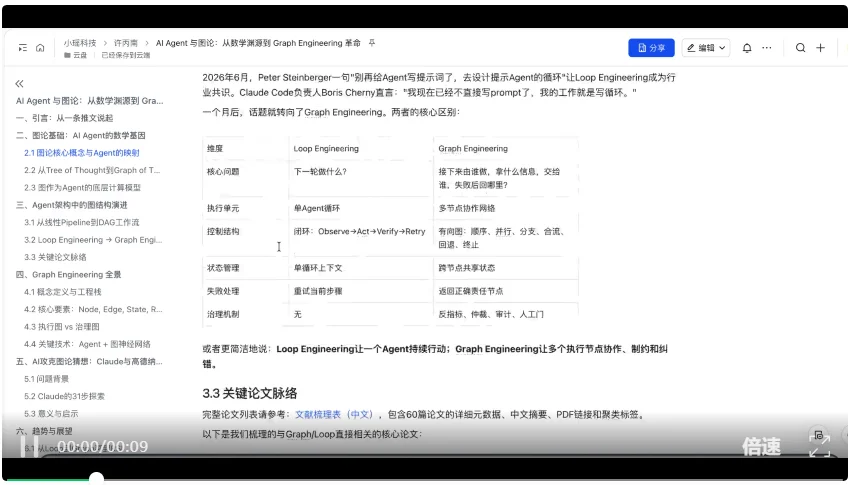Screen dimensions: 850x485
Task: Open the 编辑 mode dropdown
Action: 706,48
